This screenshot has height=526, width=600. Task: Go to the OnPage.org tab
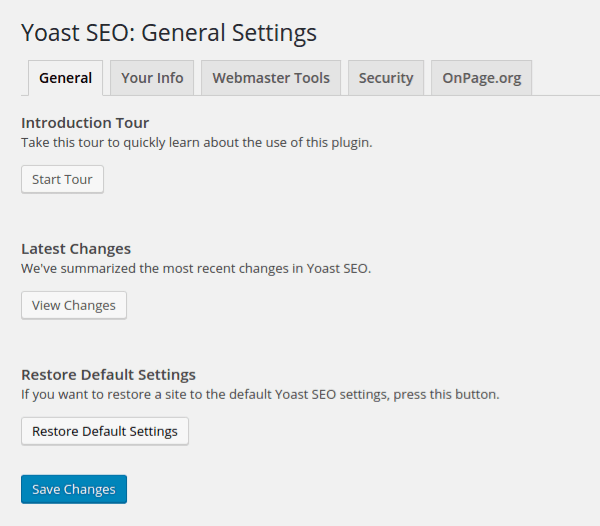click(x=482, y=78)
